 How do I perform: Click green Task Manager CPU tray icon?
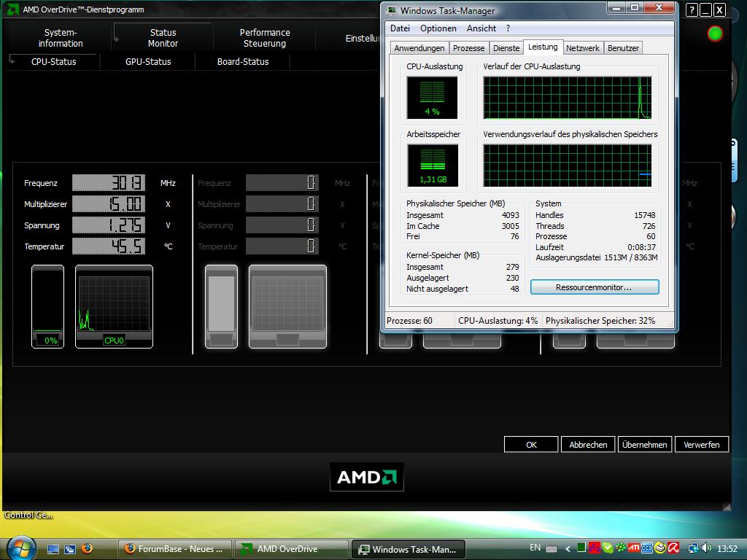point(581,548)
